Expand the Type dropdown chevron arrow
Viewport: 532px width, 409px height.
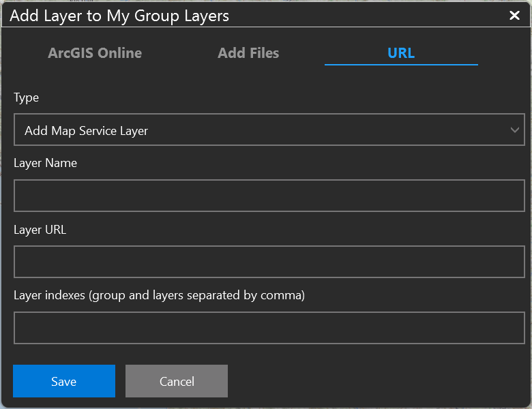[515, 130]
